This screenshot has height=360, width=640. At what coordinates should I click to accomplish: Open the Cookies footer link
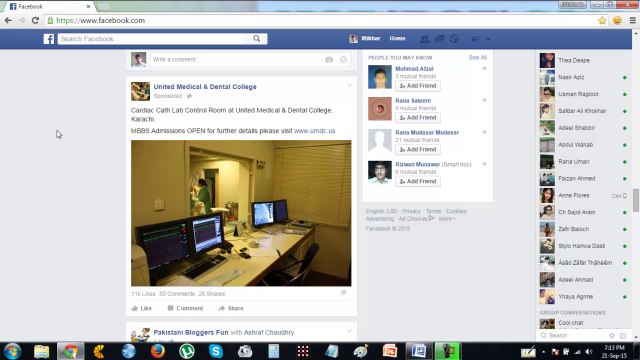pos(456,211)
